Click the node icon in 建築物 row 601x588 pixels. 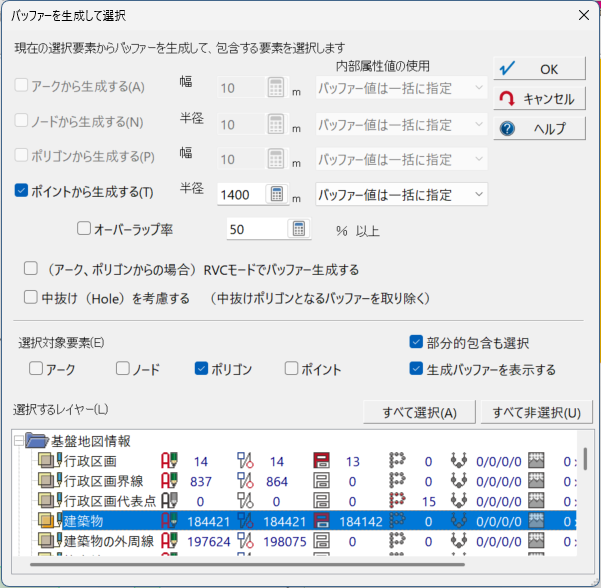pyautogui.click(x=245, y=521)
